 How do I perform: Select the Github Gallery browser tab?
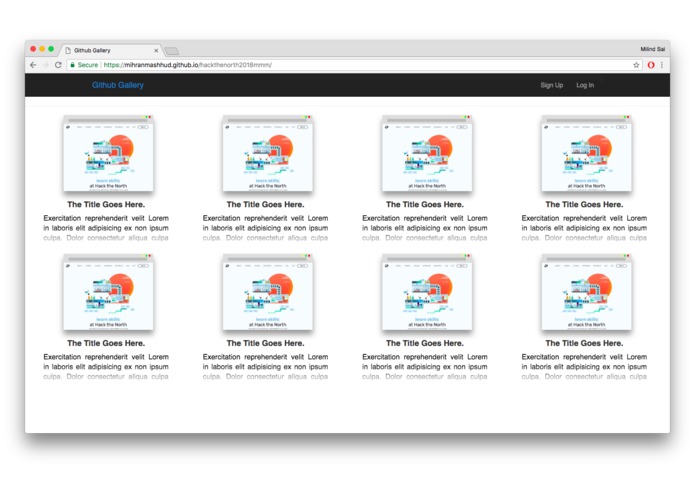click(x=111, y=50)
